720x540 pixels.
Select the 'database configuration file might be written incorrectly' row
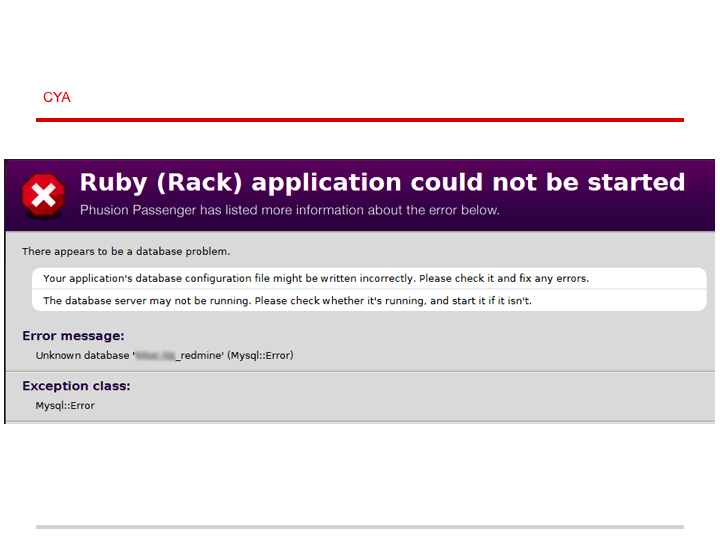pos(369,278)
